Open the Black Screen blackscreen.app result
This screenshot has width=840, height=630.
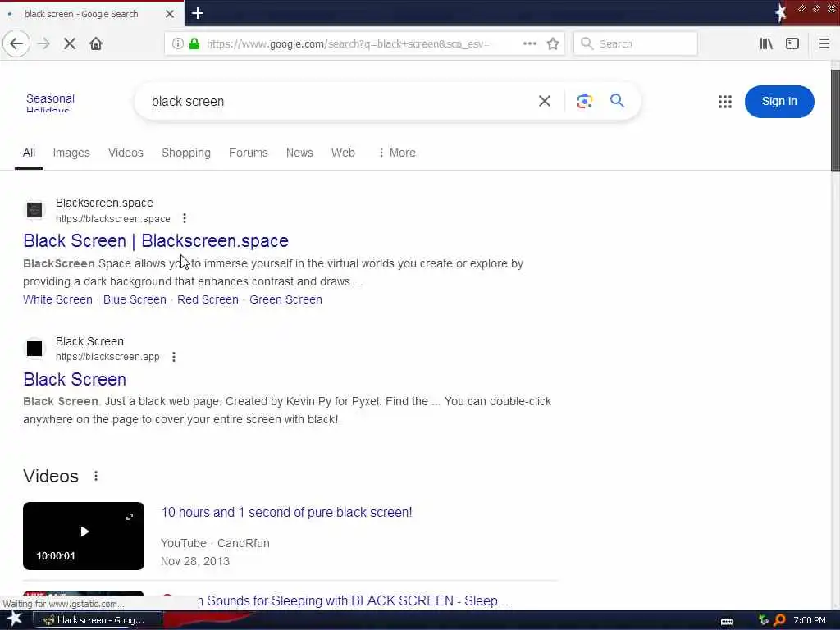tap(75, 379)
